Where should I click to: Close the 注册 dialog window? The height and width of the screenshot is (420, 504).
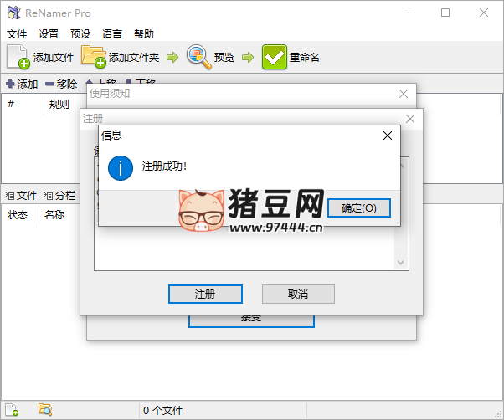coord(410,119)
